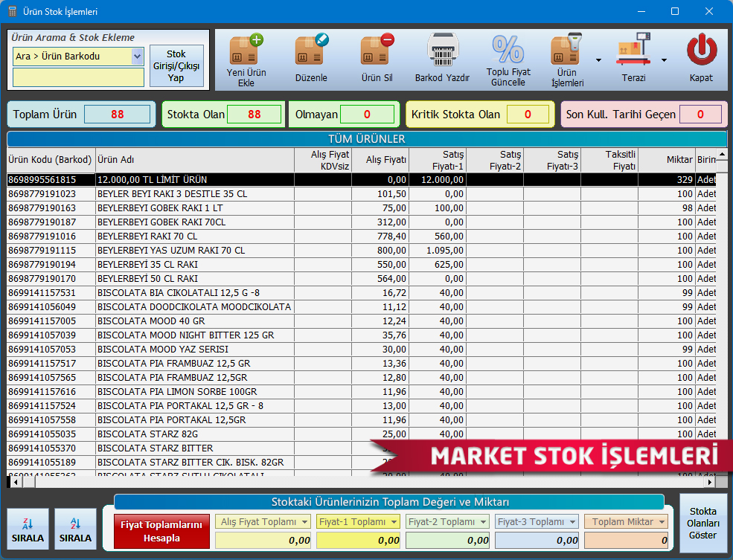Click barcode 8698779191023 cell

click(51, 194)
